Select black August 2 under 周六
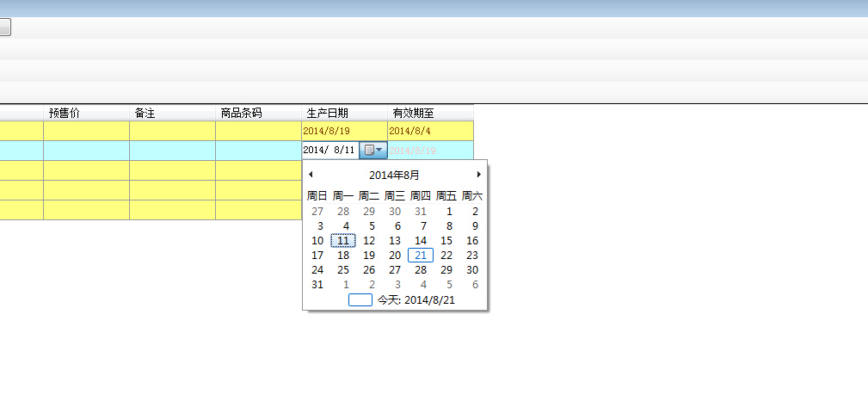The height and width of the screenshot is (407, 868). (x=475, y=212)
